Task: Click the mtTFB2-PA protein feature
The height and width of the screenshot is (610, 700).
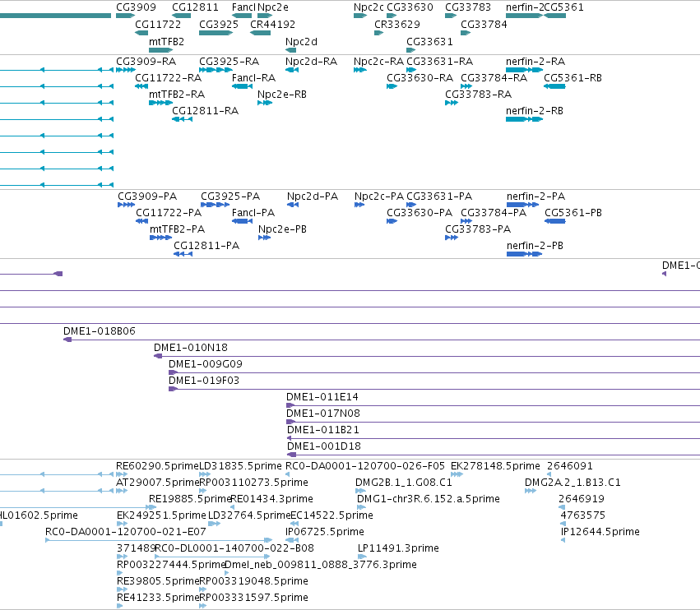Action: pyautogui.click(x=161, y=238)
